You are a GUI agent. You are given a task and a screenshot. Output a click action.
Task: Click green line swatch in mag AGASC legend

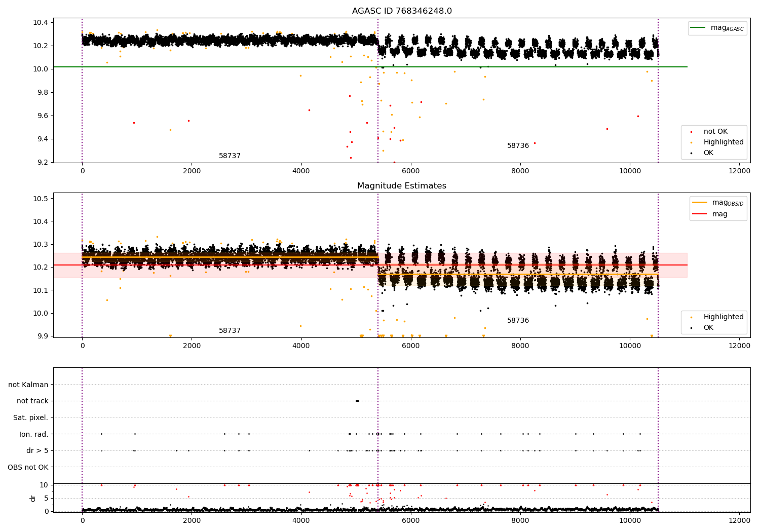click(x=699, y=28)
